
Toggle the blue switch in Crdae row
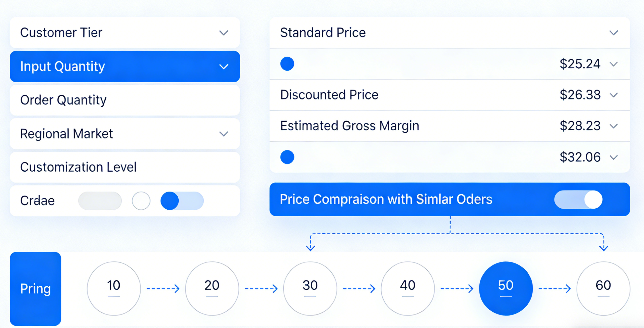pos(182,201)
